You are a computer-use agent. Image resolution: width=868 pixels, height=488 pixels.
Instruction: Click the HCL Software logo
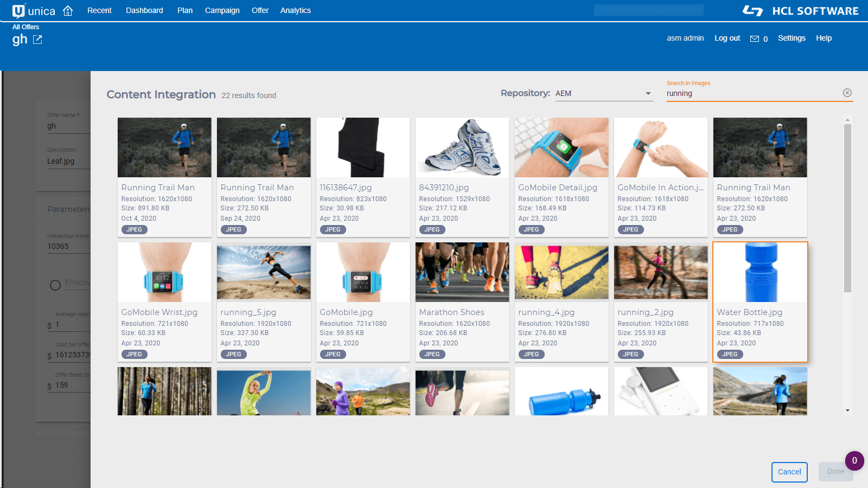coord(800,11)
